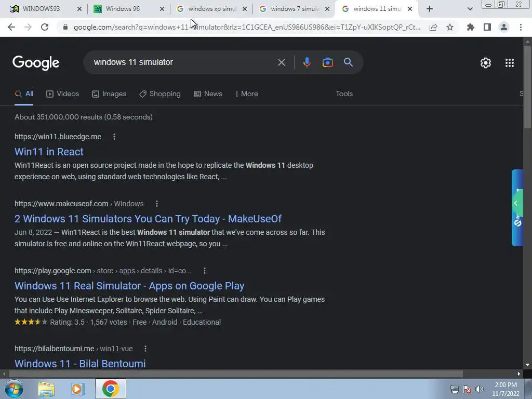Open the volume speaker tray icon

click(480, 389)
